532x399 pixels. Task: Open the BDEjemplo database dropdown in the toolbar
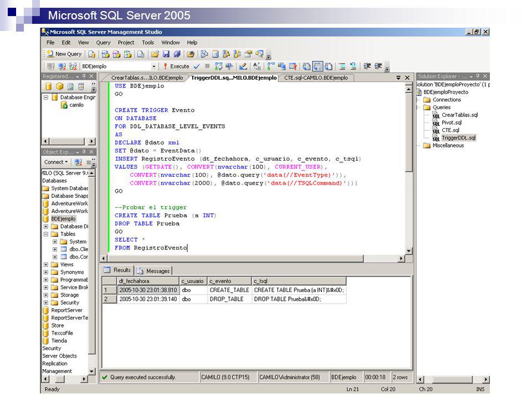154,66
